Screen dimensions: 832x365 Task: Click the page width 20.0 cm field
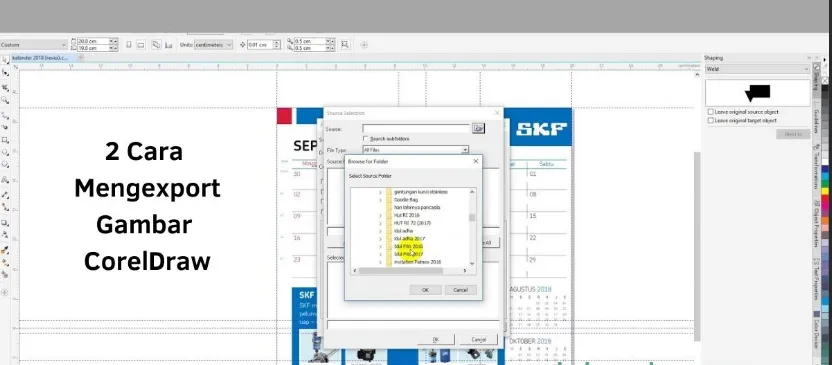(x=93, y=41)
